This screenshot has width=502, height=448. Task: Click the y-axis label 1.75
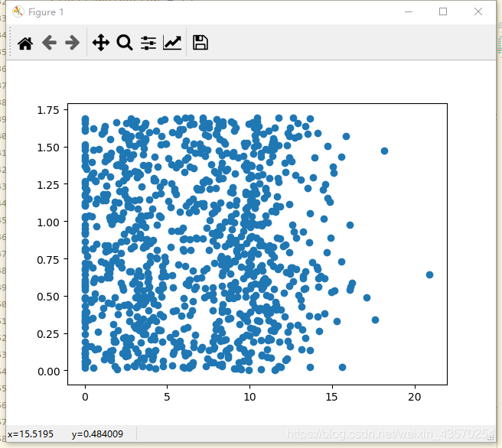pyautogui.click(x=48, y=110)
